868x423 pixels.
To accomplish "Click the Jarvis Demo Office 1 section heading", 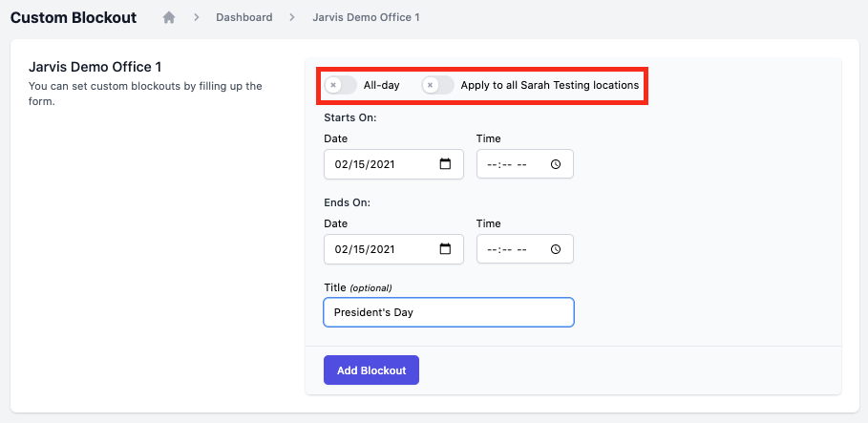I will (95, 68).
